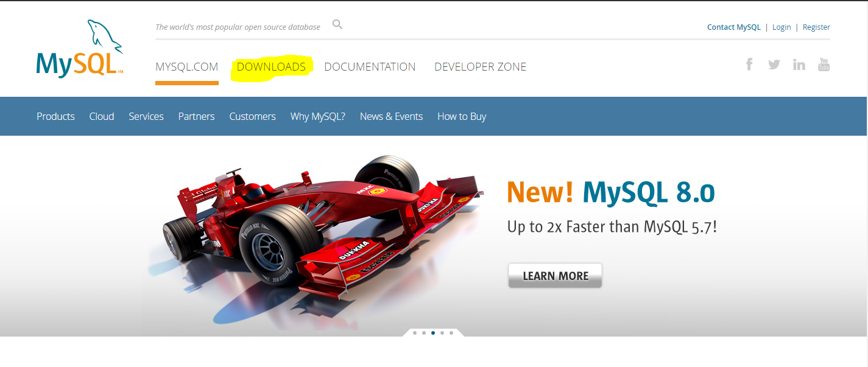The width and height of the screenshot is (868, 367).
Task: Select the active third carousel dot
Action: coord(433,333)
